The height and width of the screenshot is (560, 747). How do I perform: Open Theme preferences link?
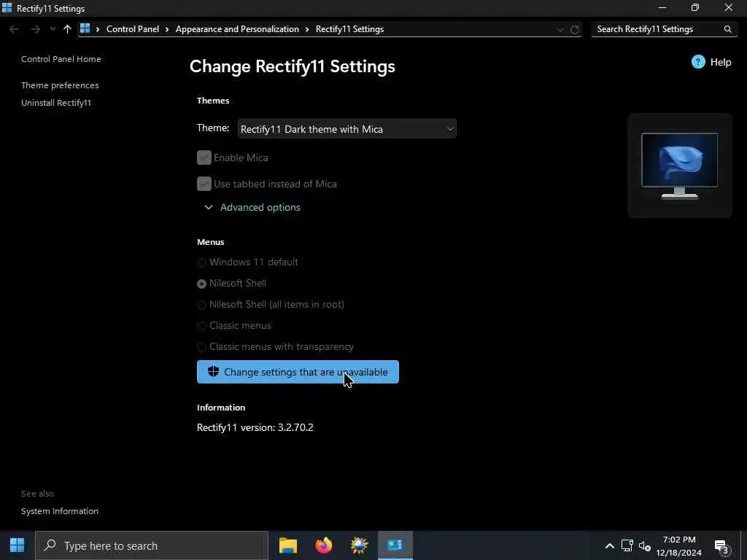60,85
